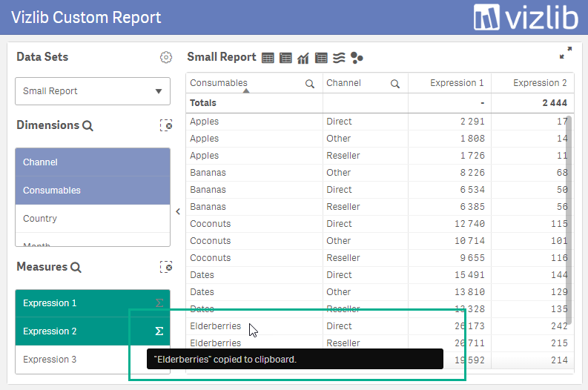Select Coconuts cell in Reseller row
This screenshot has height=390, width=588.
(x=254, y=258)
